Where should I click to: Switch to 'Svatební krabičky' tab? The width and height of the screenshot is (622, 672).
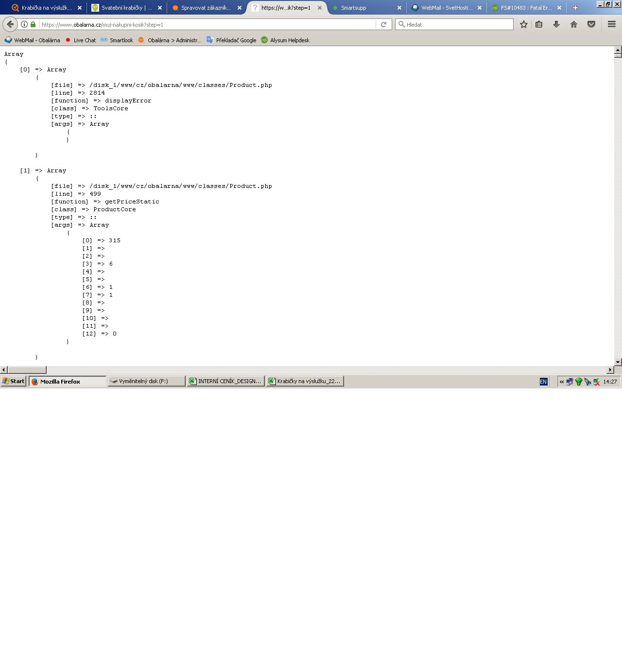pos(126,8)
